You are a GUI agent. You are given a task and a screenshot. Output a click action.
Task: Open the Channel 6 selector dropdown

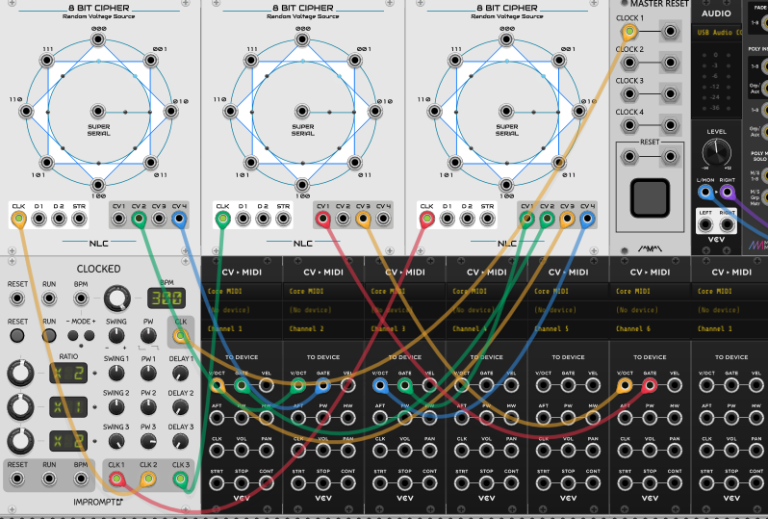[x=650, y=329]
